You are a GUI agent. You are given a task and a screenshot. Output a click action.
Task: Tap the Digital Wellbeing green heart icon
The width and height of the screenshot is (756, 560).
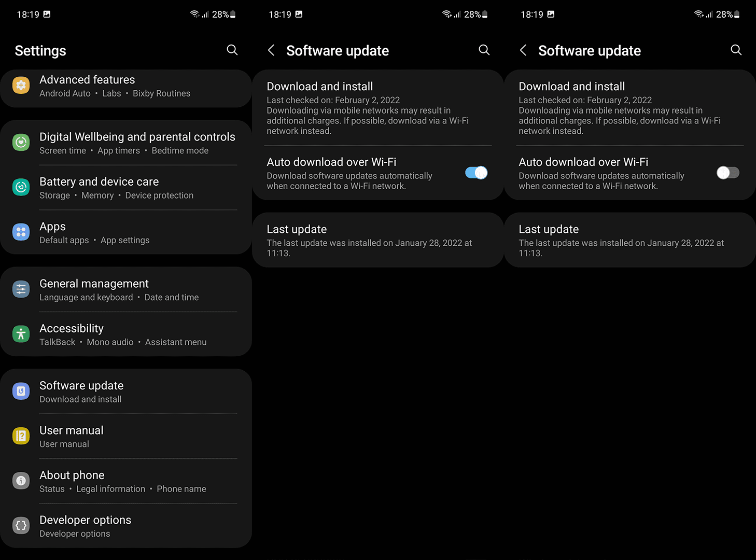tap(21, 142)
